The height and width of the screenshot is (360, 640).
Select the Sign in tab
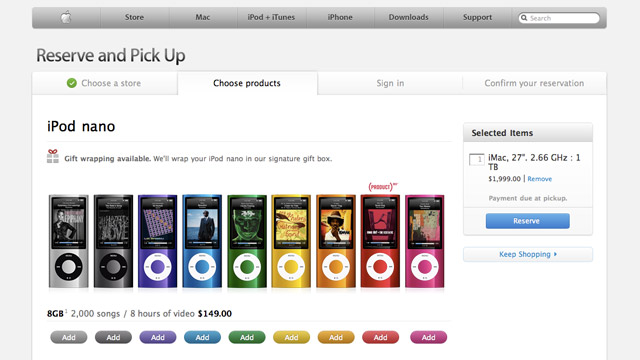click(390, 83)
